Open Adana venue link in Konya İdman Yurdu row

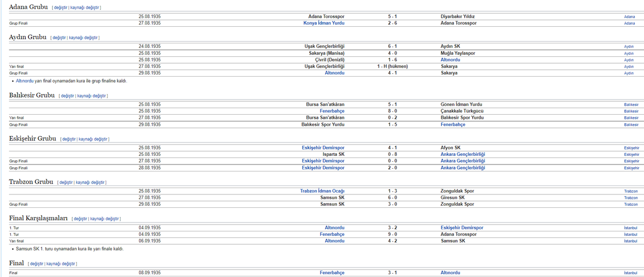tap(630, 23)
